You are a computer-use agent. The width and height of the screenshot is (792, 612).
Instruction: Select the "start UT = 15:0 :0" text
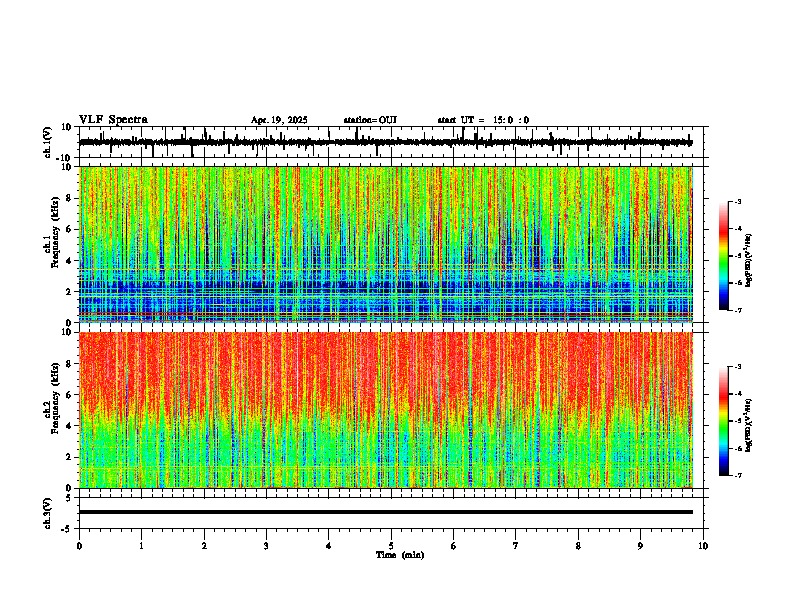(483, 120)
